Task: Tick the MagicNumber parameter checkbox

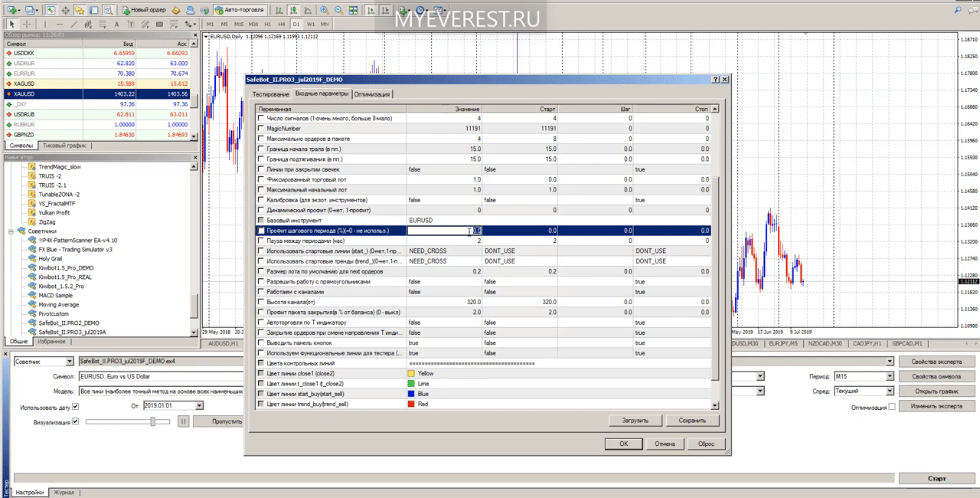Action: point(260,129)
